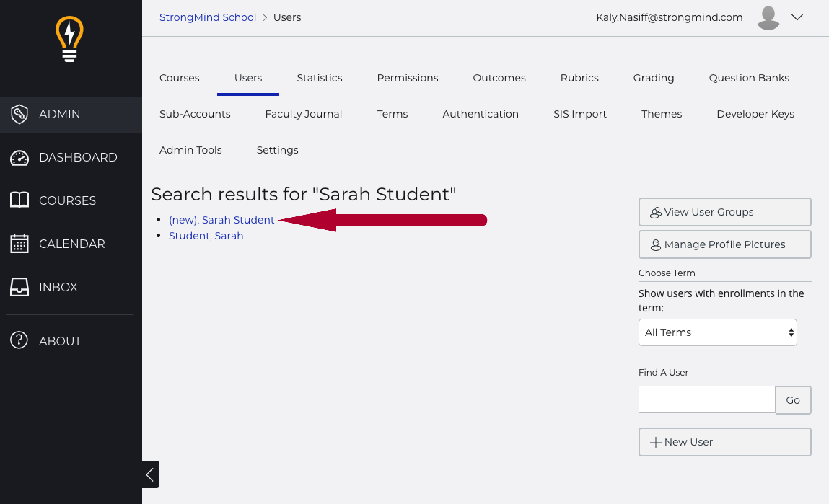Click the Go search button
This screenshot has height=504, width=829.
792,400
